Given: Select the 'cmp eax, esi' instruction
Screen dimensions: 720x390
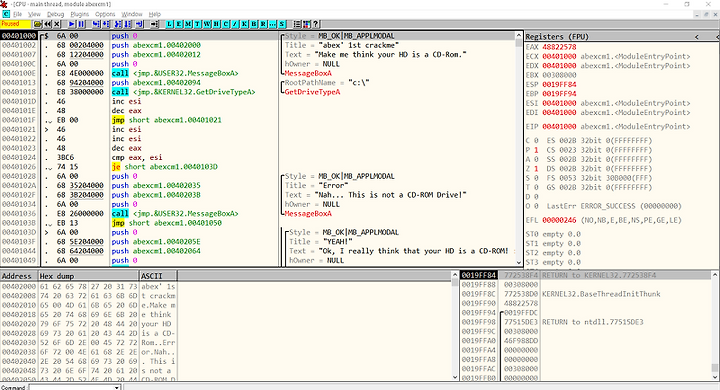Looking at the screenshot, I should 136,157.
